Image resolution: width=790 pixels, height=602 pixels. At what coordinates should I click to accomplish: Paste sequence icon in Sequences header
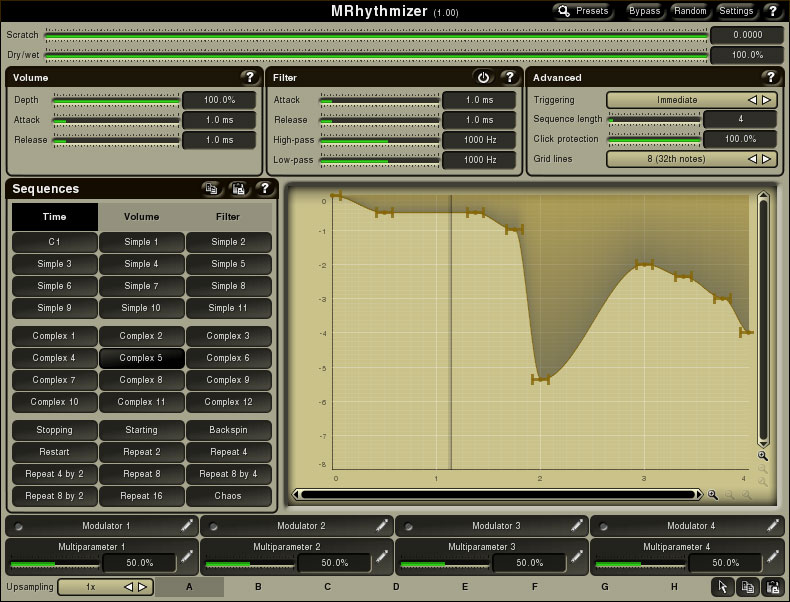[238, 188]
